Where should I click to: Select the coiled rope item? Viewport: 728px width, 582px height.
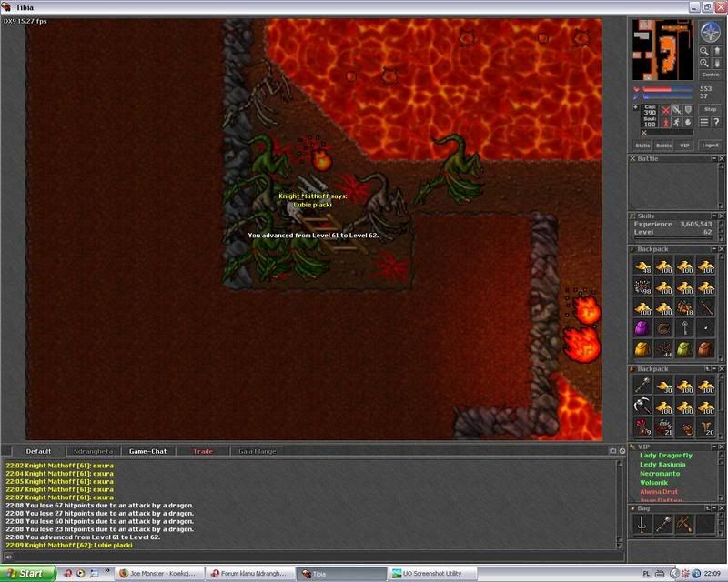click(x=664, y=328)
